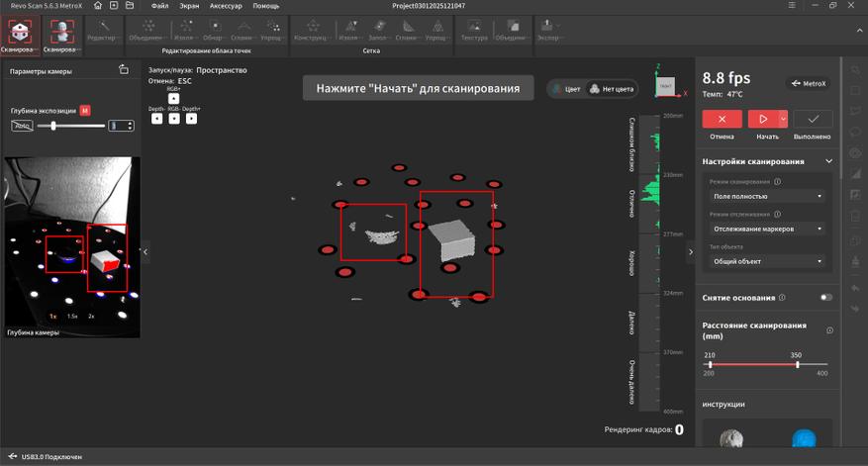
Task: Click the new project plus icon
Action: tap(115, 6)
